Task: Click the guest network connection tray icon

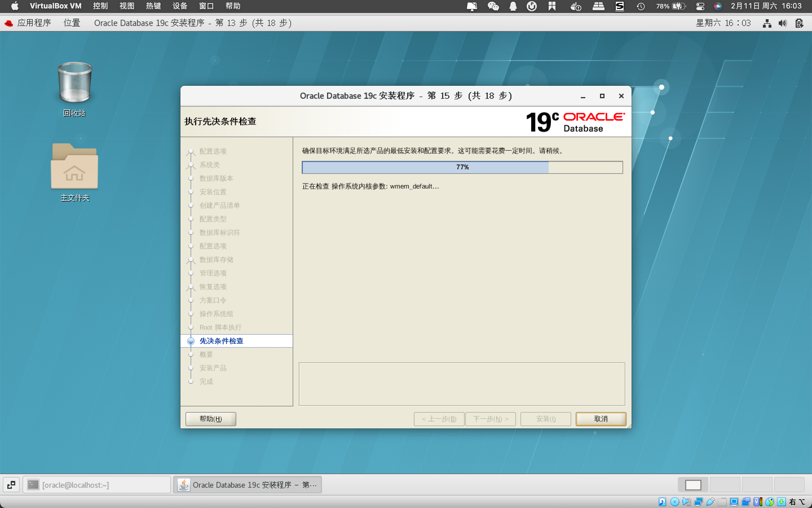Action: pyautogui.click(x=767, y=23)
